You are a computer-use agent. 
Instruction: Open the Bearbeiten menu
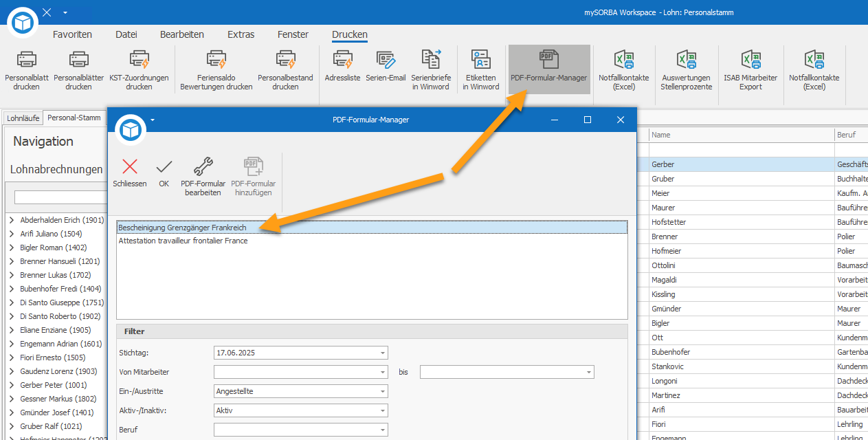click(x=182, y=34)
